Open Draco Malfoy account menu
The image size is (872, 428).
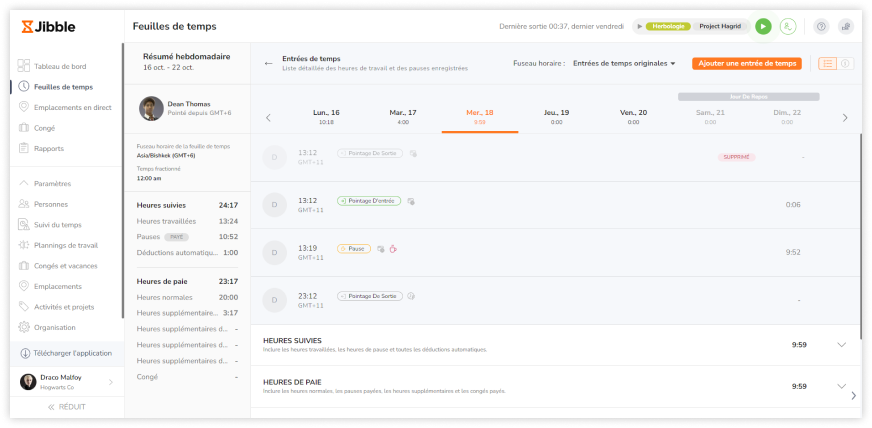[x=67, y=381]
